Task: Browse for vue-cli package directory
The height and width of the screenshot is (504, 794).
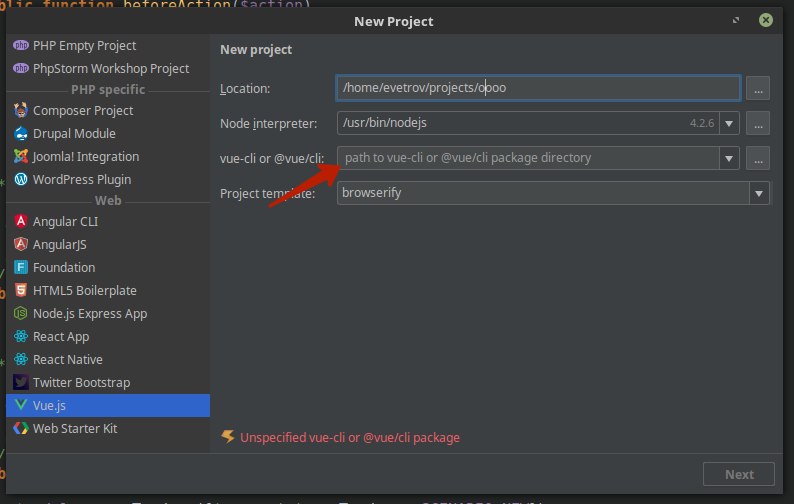Action: click(758, 158)
